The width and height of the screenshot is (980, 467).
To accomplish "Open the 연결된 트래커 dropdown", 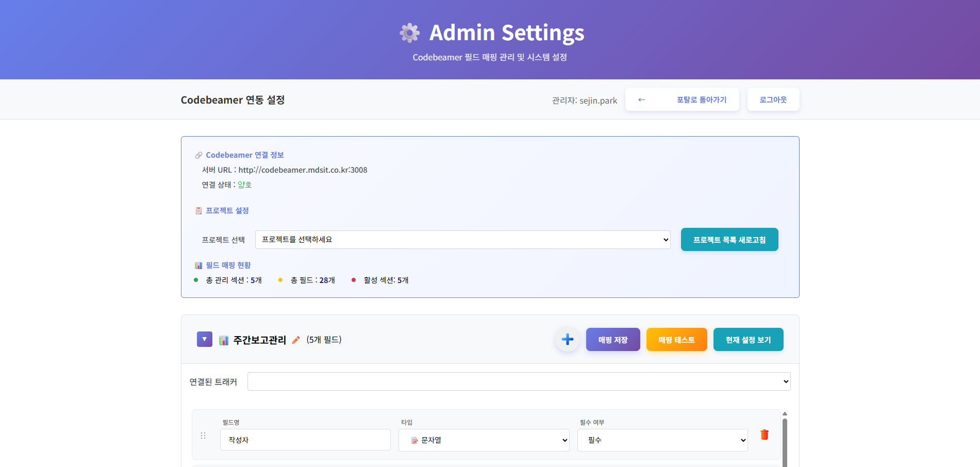I will click(x=518, y=381).
